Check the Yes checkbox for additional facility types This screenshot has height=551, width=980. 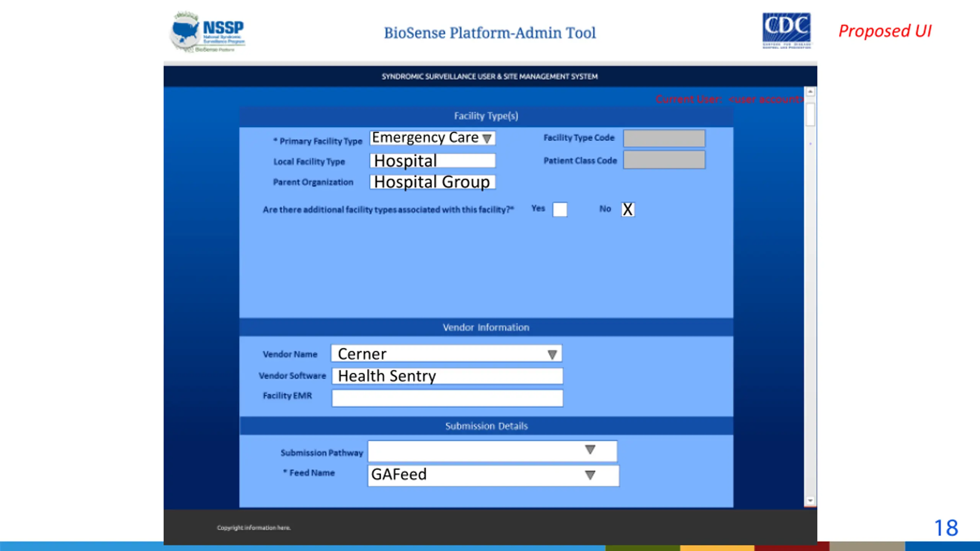point(560,209)
